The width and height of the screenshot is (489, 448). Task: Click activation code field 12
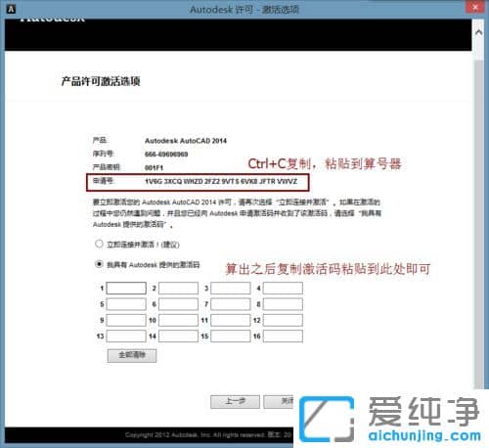tap(283, 320)
